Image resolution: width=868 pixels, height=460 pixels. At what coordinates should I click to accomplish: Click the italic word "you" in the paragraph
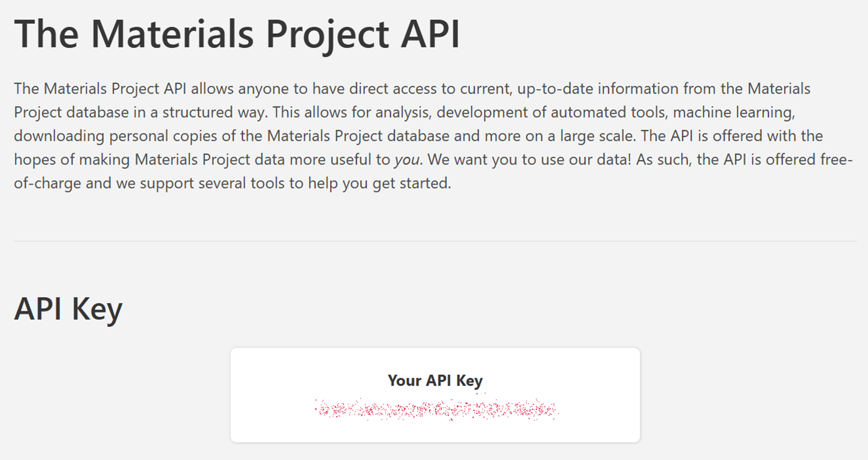pyautogui.click(x=407, y=160)
